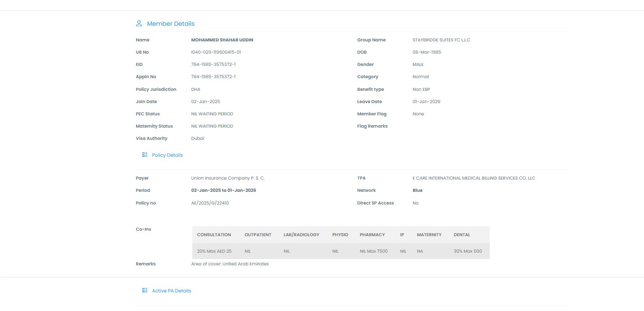
Task: Click the Direct SP Access field label
Action: click(376, 203)
